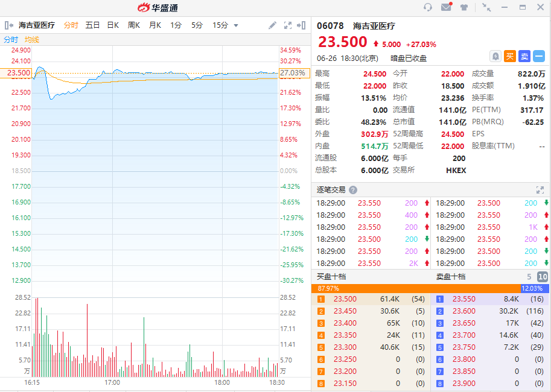Click the stock code 06078
The image size is (551, 392).
click(330, 26)
